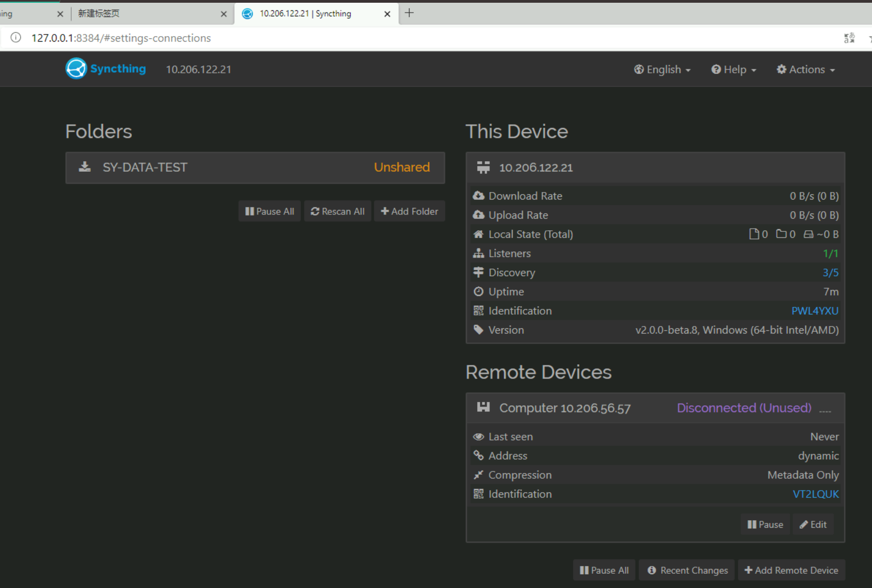Image resolution: width=872 pixels, height=588 pixels.
Task: Pause the remote device 10.206.56.57
Action: click(765, 525)
